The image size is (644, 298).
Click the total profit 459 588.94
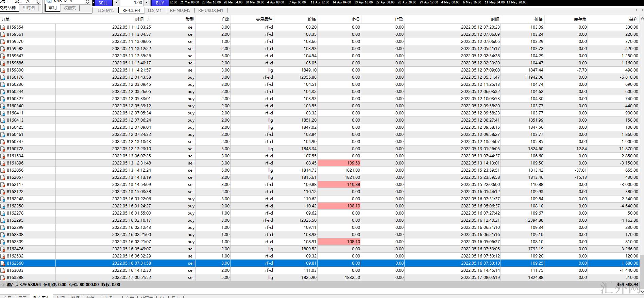[x=628, y=285]
